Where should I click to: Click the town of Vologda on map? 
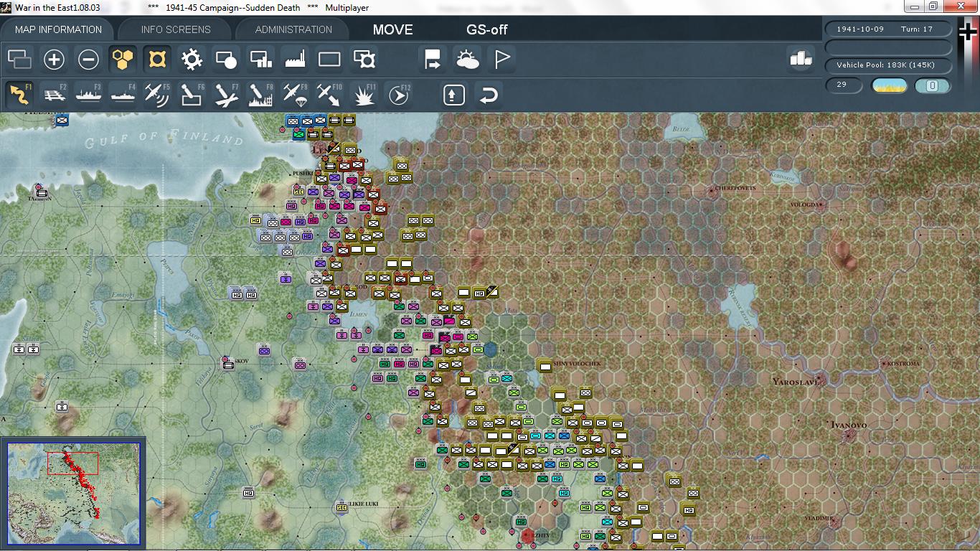(804, 204)
